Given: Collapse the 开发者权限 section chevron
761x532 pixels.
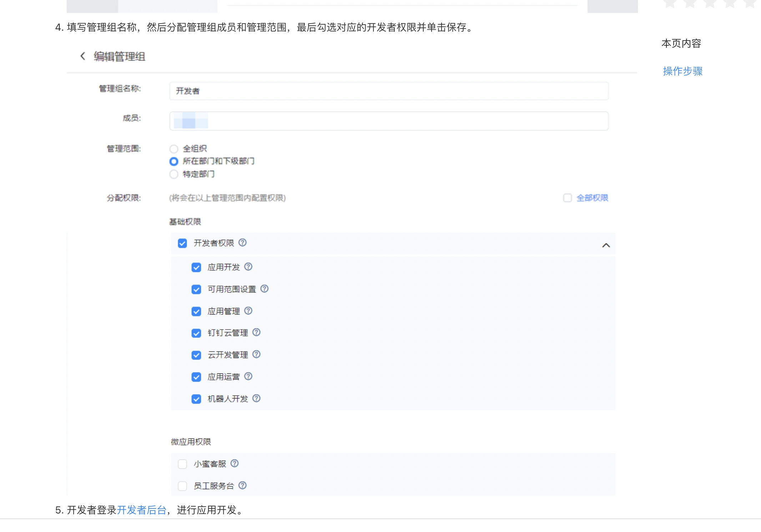Looking at the screenshot, I should 606,245.
